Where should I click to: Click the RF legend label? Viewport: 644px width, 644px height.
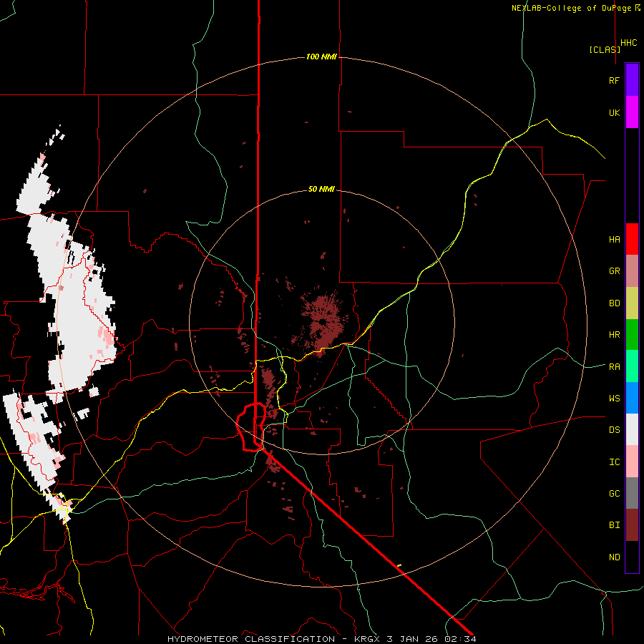pyautogui.click(x=614, y=80)
